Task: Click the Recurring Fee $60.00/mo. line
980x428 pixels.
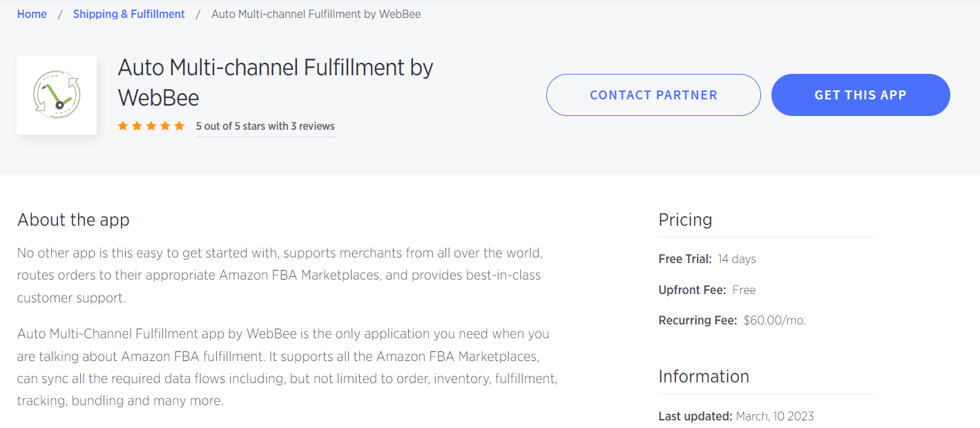Action: 732,320
